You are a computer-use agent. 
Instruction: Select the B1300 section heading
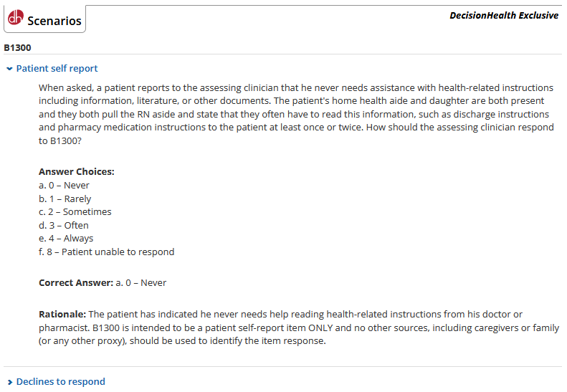pyautogui.click(x=17, y=47)
